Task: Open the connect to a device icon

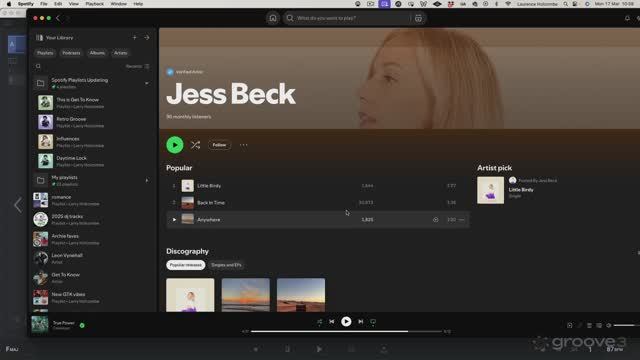Action: [599, 325]
